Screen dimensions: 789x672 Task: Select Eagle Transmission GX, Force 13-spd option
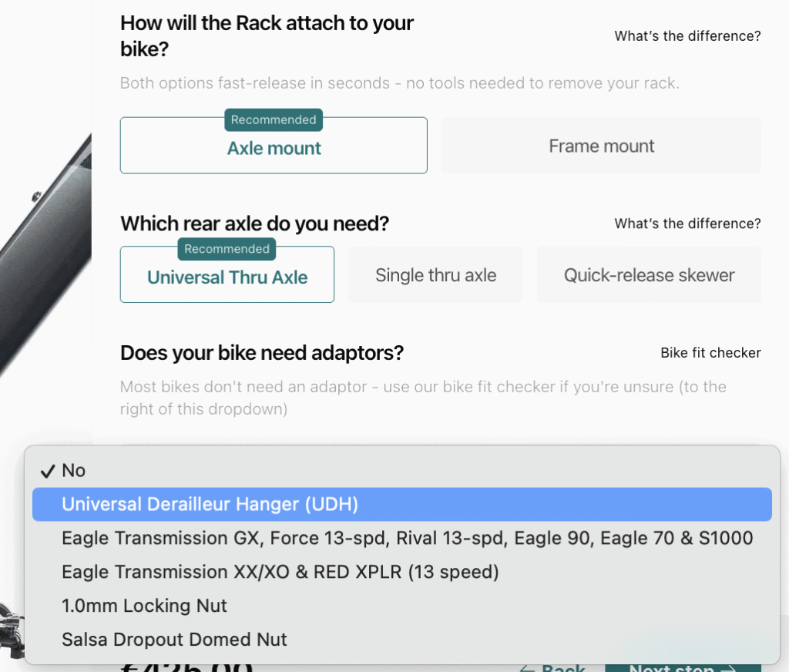(x=407, y=538)
